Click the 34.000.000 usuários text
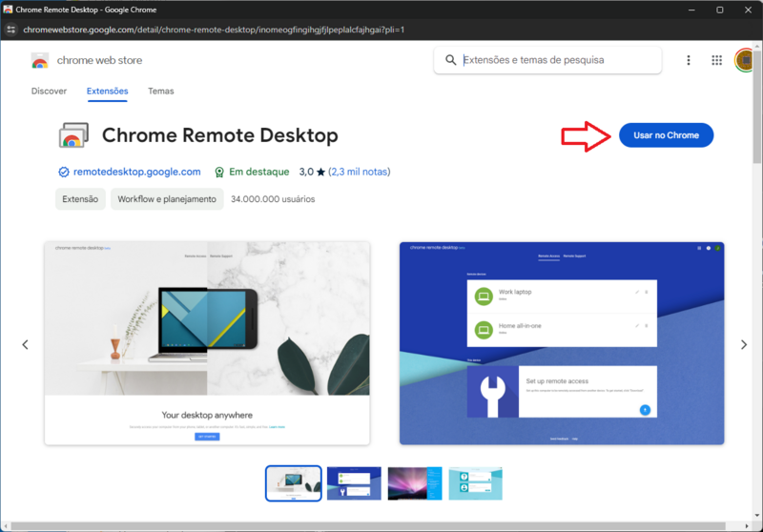This screenshot has height=532, width=763. [273, 199]
